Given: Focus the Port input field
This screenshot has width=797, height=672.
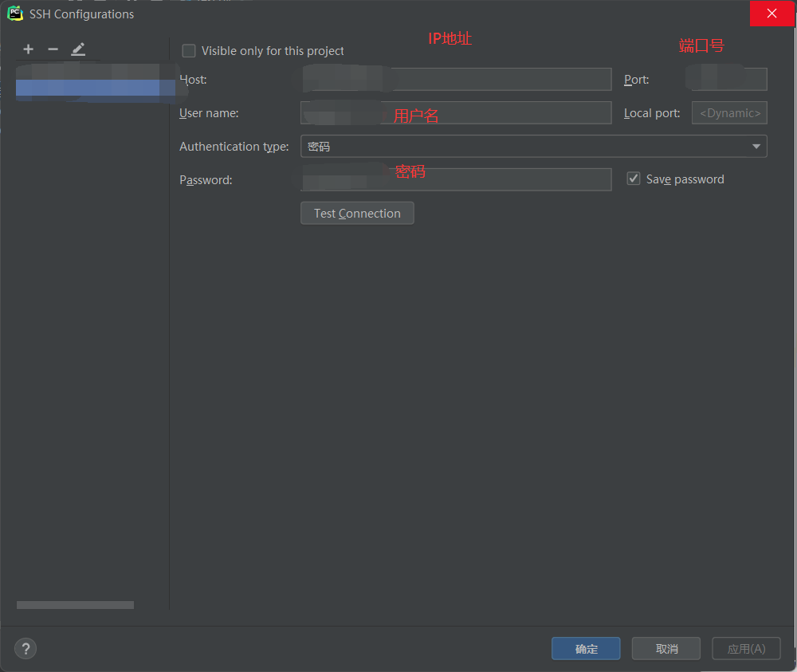Looking at the screenshot, I should (x=729, y=79).
